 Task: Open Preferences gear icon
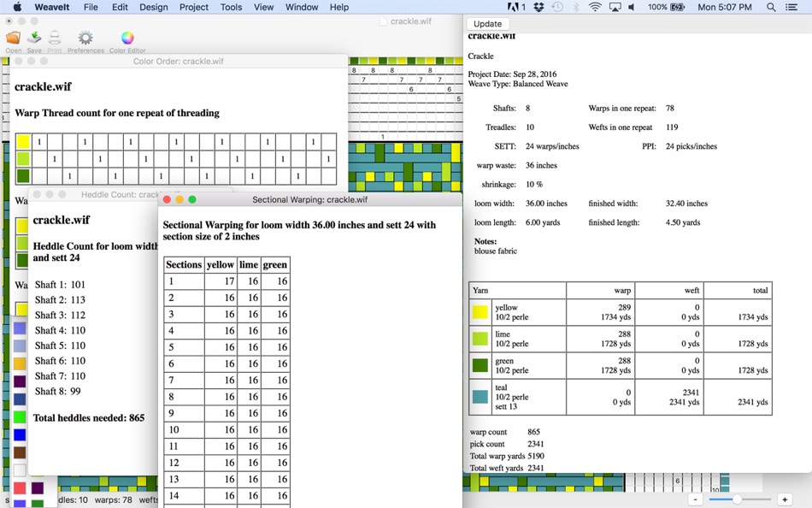point(85,38)
